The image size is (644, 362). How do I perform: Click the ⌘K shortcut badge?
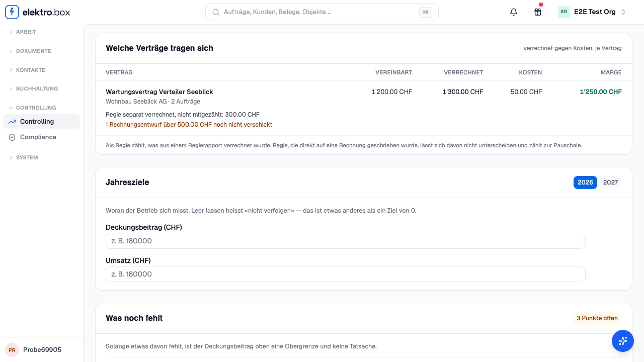coord(426,13)
